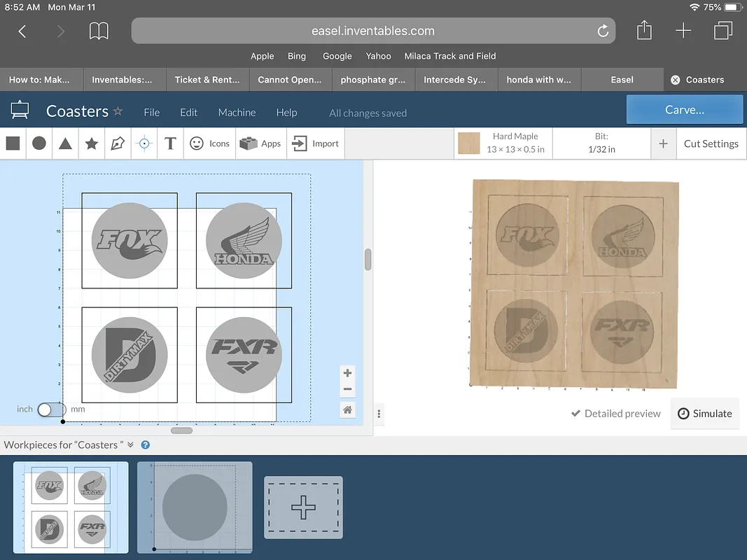Screen dimensions: 747x560
Task: Select the Text tool
Action: click(170, 143)
